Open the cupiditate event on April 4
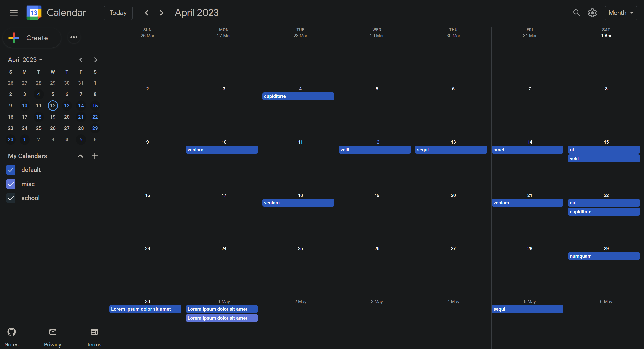 (x=298, y=96)
